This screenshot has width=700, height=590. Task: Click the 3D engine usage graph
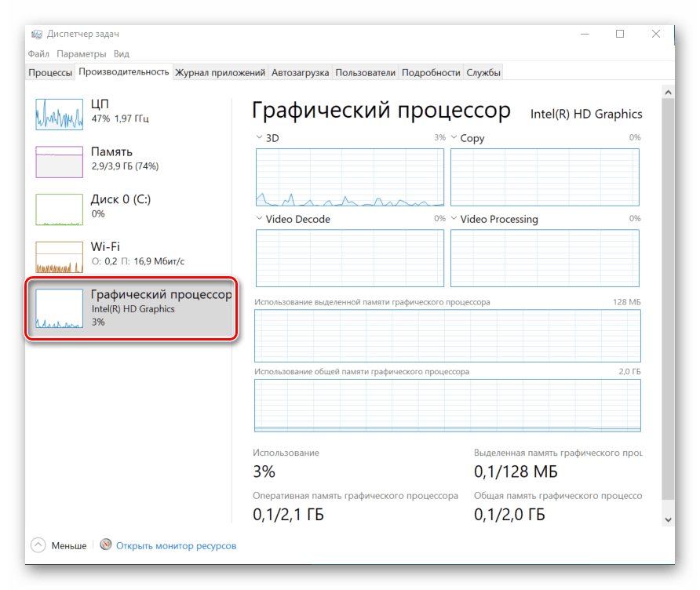coord(350,177)
